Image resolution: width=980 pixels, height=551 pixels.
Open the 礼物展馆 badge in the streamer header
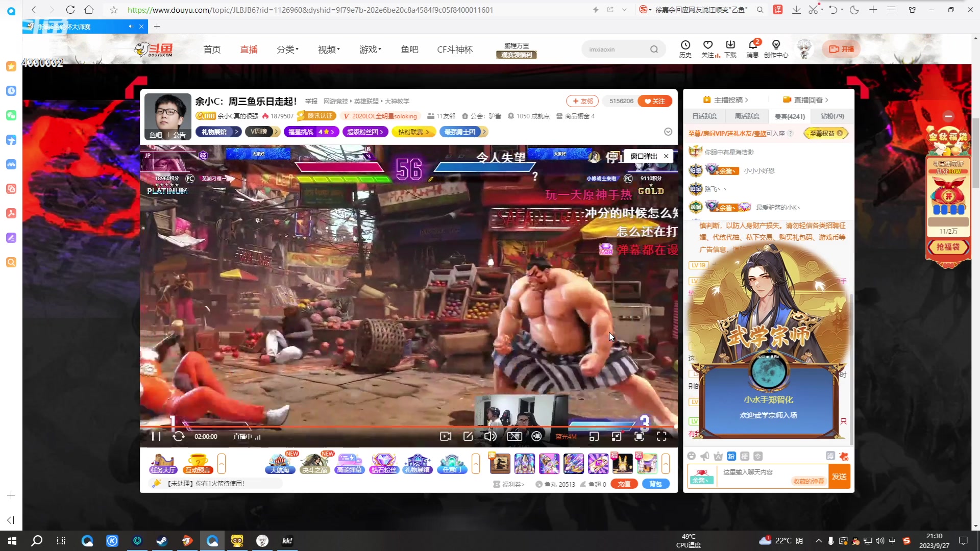point(218,132)
